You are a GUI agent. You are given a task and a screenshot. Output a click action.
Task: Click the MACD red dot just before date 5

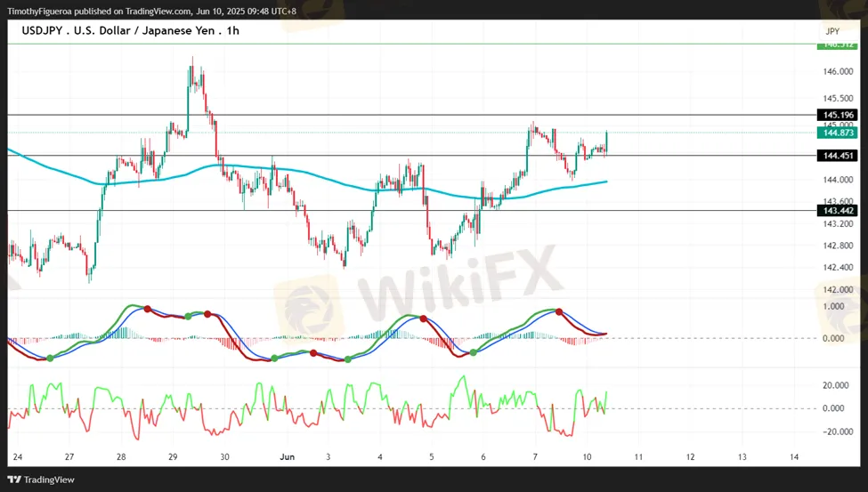click(x=424, y=319)
